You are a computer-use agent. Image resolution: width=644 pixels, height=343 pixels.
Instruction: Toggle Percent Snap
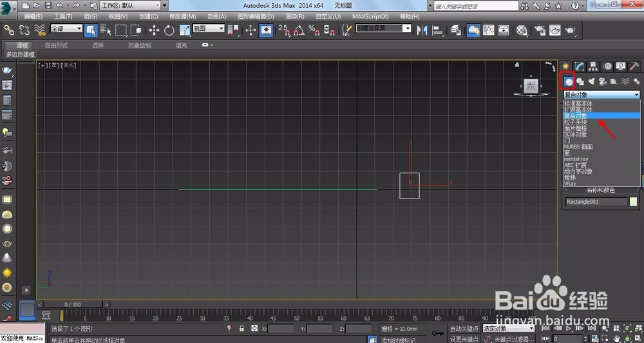point(315,30)
